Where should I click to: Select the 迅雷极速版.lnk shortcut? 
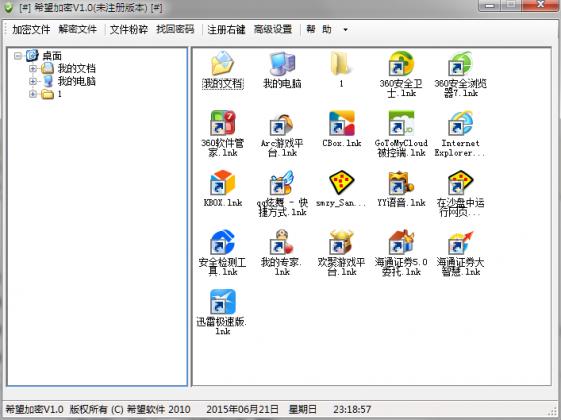point(223,301)
